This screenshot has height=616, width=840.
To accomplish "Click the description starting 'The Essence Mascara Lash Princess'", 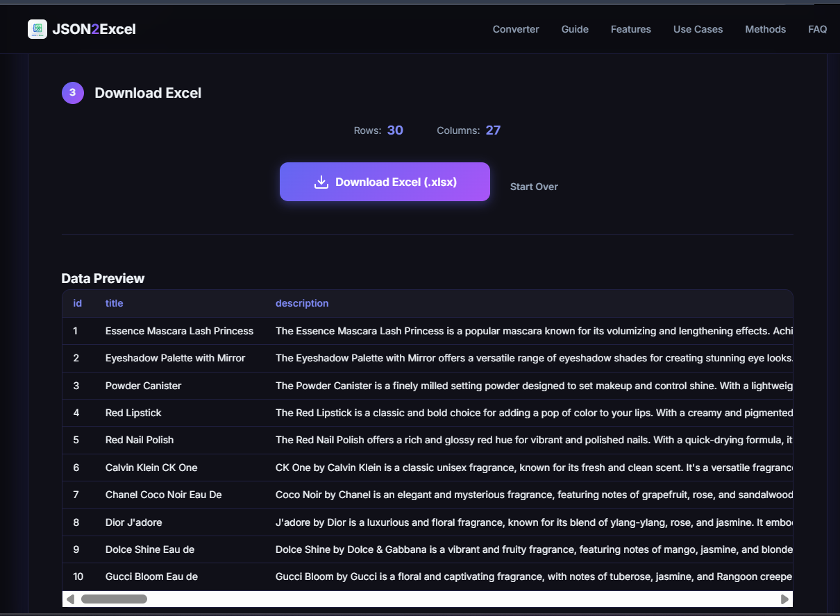I will [x=534, y=331].
